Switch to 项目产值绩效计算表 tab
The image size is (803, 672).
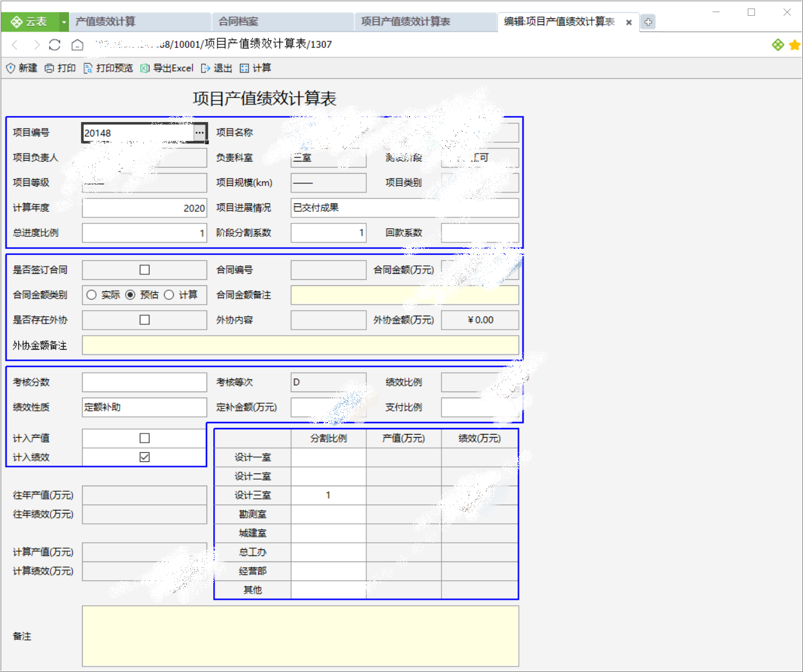pos(426,22)
